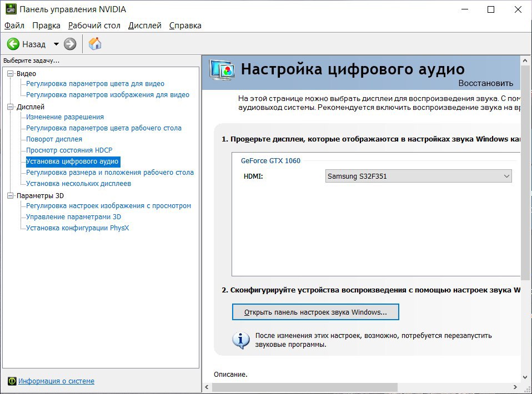Open the Назад history dropdown arrow
This screenshot has height=394, width=532.
pyautogui.click(x=56, y=44)
